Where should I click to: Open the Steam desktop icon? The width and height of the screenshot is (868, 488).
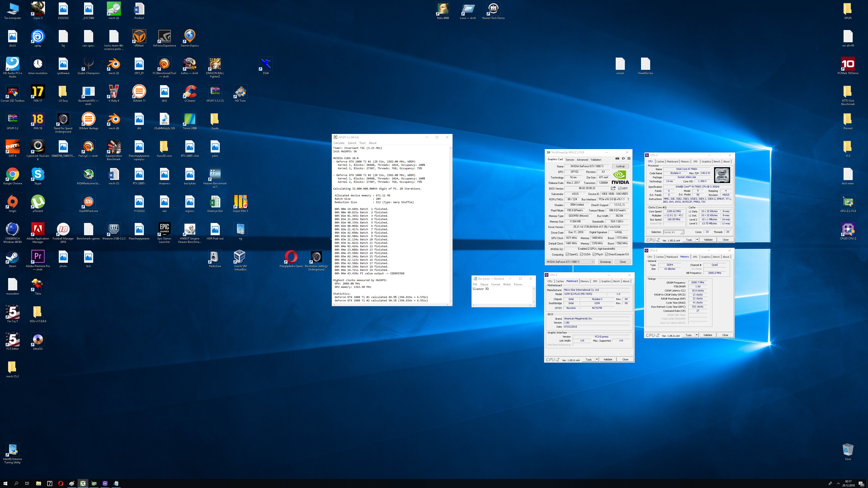pyautogui.click(x=12, y=259)
